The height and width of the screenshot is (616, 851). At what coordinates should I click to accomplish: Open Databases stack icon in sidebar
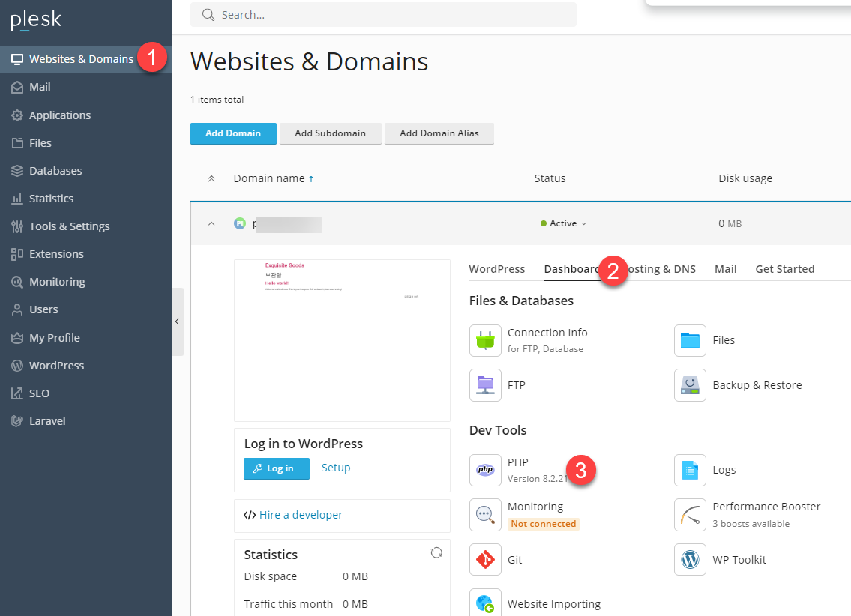tap(17, 171)
